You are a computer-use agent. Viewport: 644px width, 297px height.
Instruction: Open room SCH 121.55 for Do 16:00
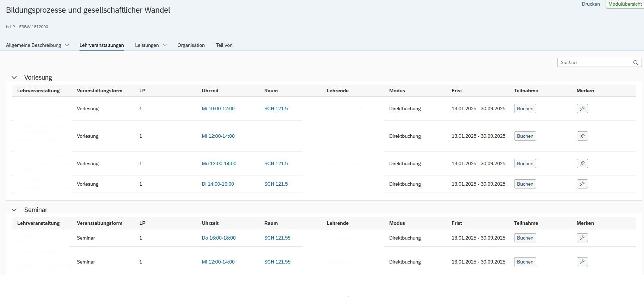pos(277,238)
